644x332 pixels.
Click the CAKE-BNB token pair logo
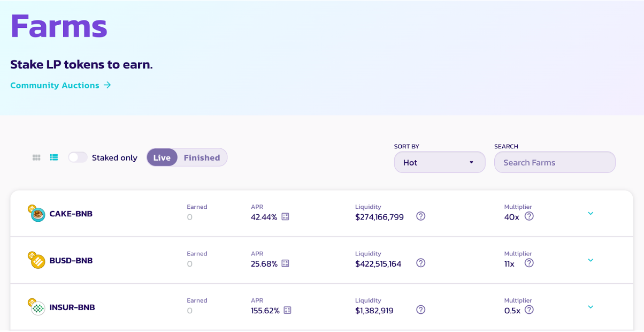point(37,214)
